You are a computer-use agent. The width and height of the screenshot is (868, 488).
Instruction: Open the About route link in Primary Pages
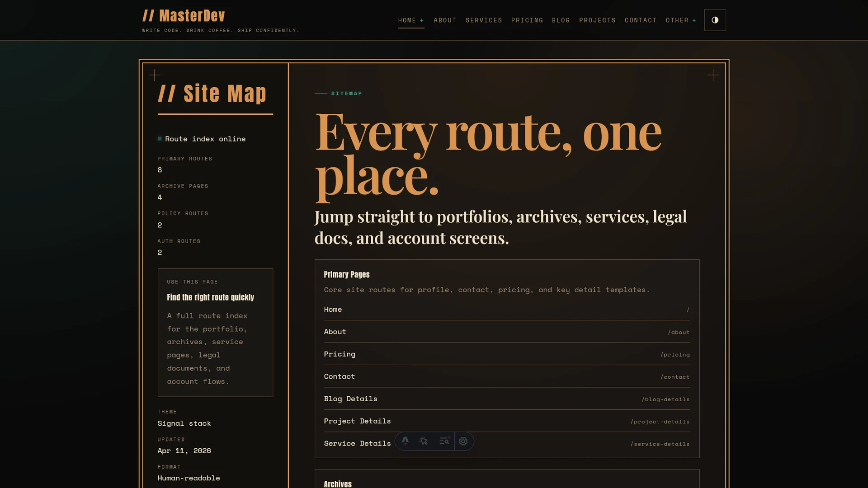point(507,332)
